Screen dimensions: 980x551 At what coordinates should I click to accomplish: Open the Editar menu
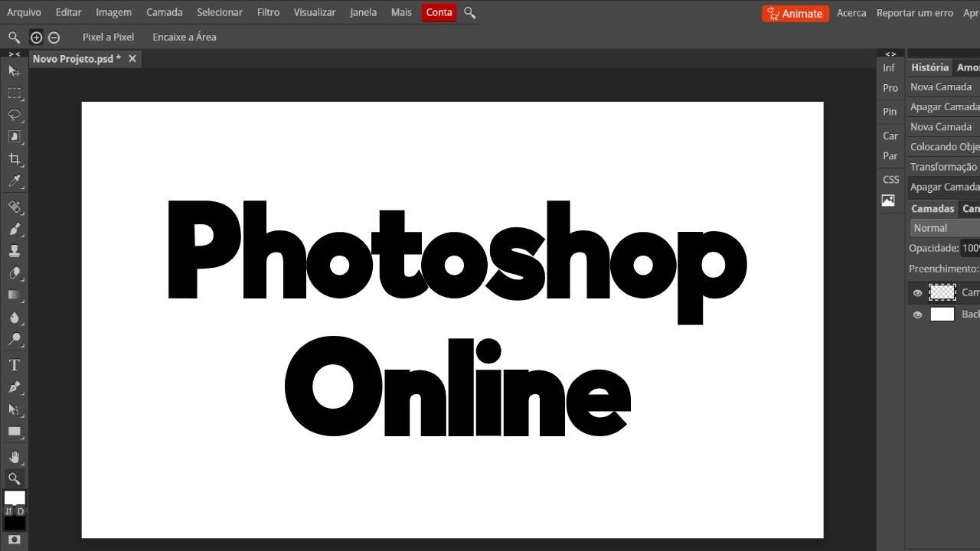click(69, 12)
